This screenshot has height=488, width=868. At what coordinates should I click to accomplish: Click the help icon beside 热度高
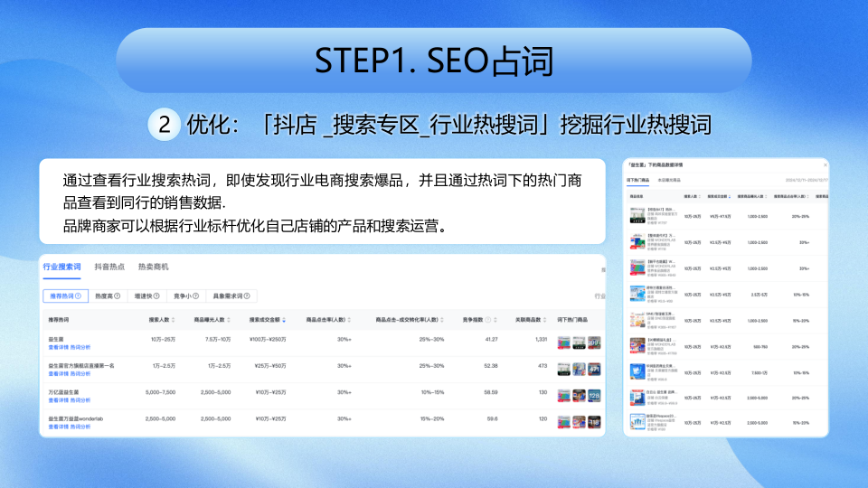(118, 296)
